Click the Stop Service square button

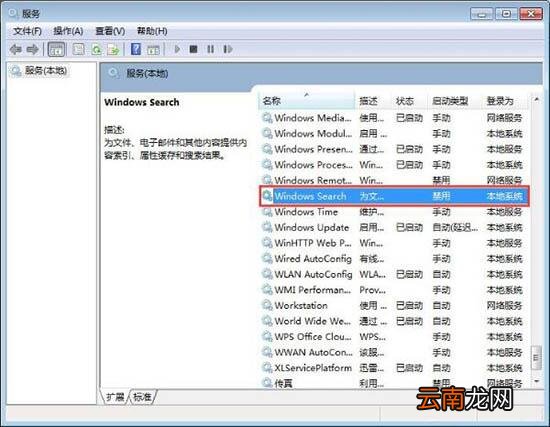193,49
